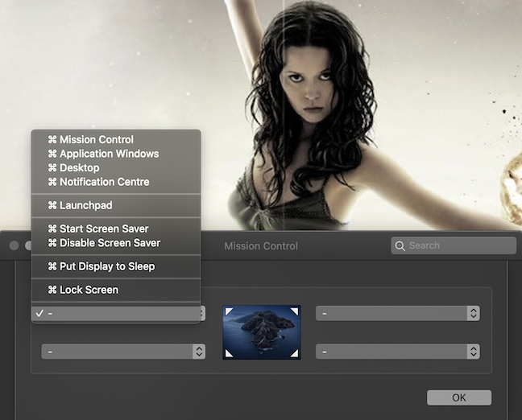The width and height of the screenshot is (522, 420).
Task: Choose Lock Screen menu item
Action: [x=116, y=290]
